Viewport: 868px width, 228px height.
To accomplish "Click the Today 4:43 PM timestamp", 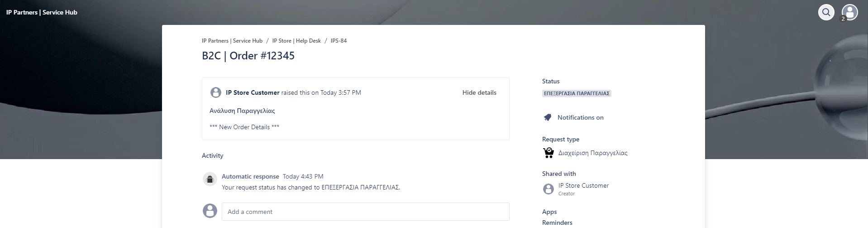I will point(303,176).
